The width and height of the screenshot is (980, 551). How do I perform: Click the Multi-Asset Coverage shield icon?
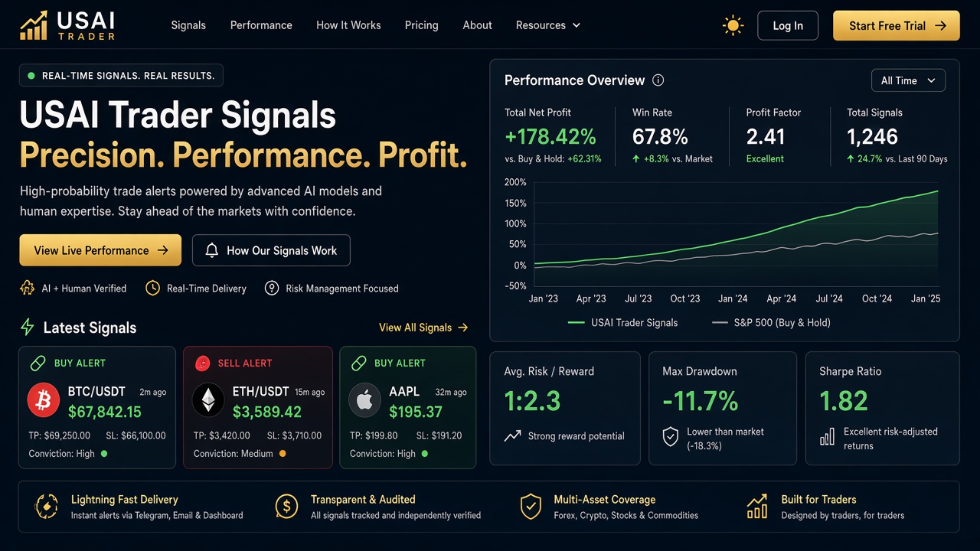(x=531, y=507)
